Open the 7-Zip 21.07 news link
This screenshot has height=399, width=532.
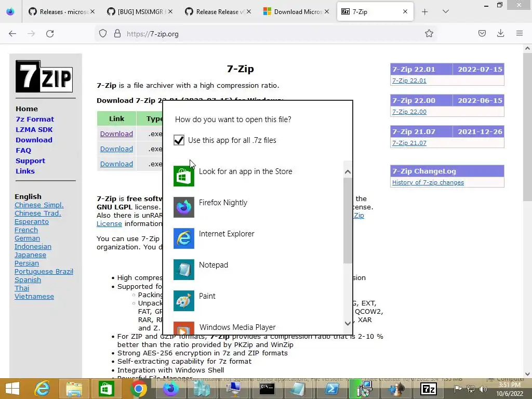click(x=409, y=143)
